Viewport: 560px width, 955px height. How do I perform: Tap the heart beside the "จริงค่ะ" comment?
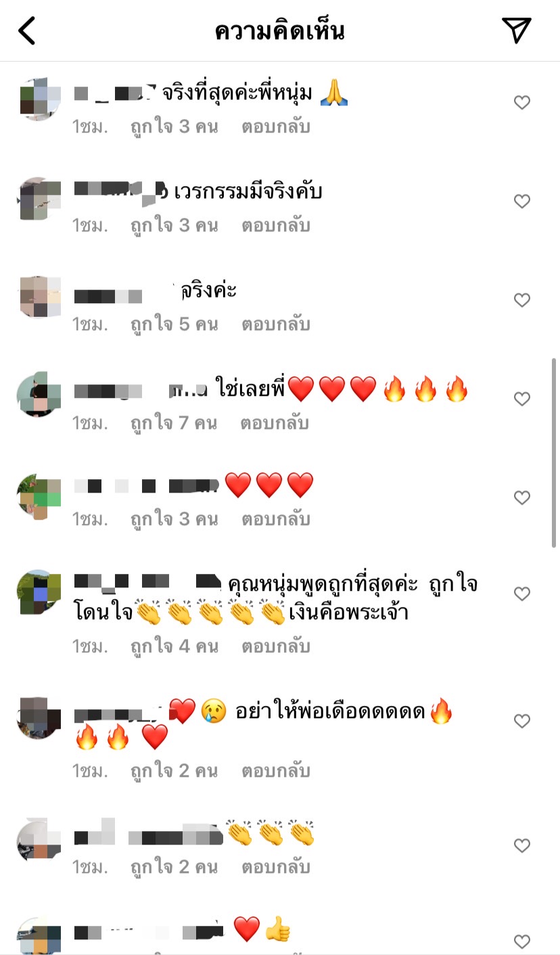(x=522, y=301)
